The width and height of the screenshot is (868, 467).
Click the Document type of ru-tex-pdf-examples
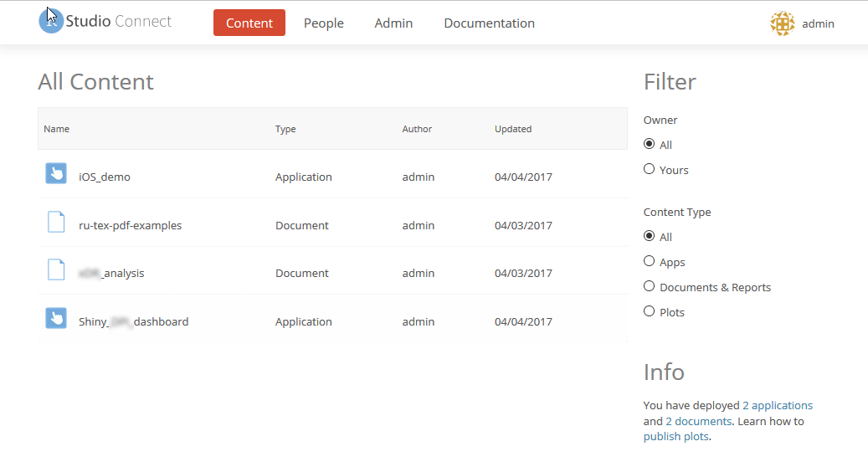click(x=301, y=225)
